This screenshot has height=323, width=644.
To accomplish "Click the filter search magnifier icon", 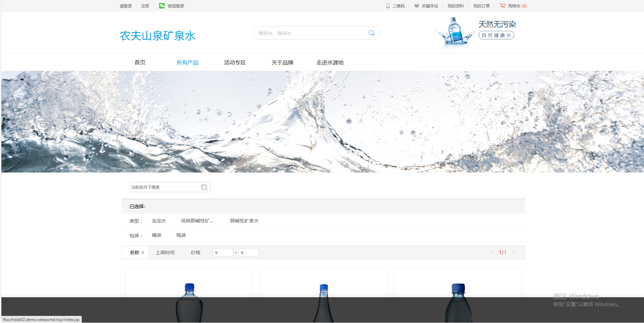I will click(x=204, y=187).
